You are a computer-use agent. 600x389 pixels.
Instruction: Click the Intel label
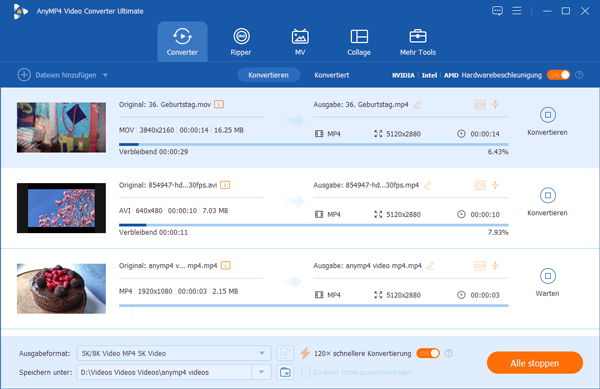click(429, 75)
